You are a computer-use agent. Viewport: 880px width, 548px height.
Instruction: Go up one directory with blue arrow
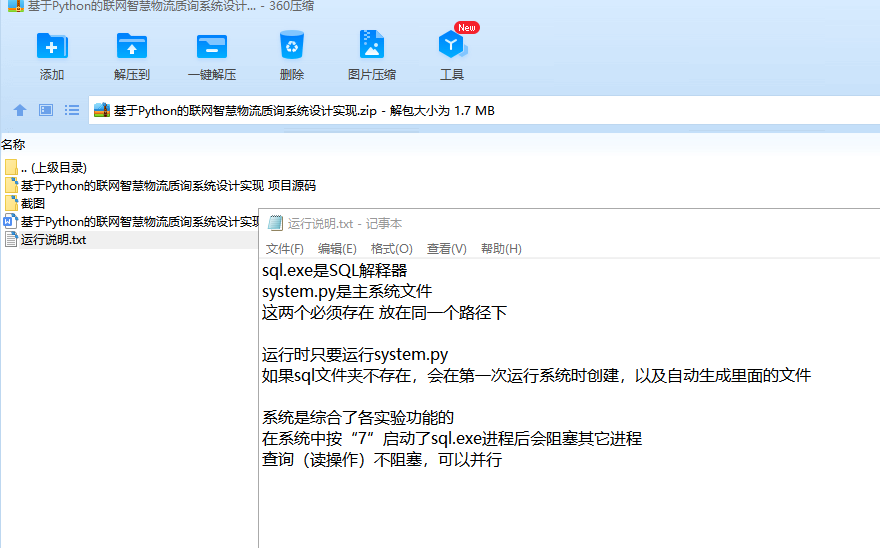point(20,110)
